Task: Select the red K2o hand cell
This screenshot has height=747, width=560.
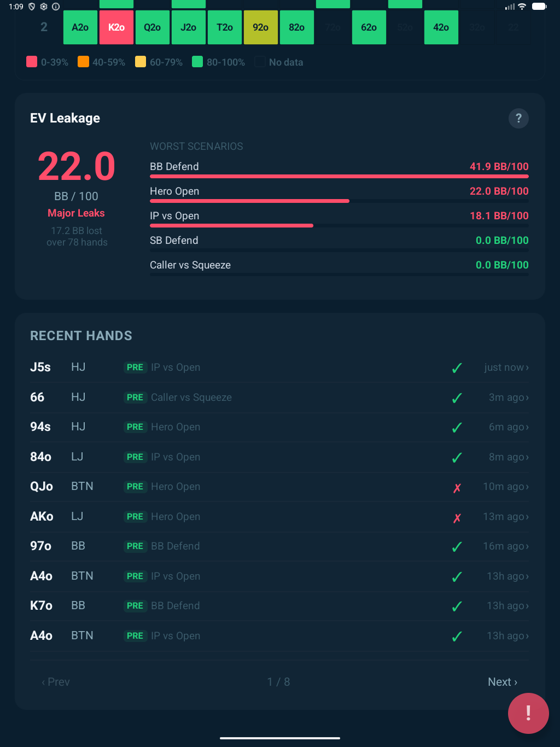Action: coord(116,27)
